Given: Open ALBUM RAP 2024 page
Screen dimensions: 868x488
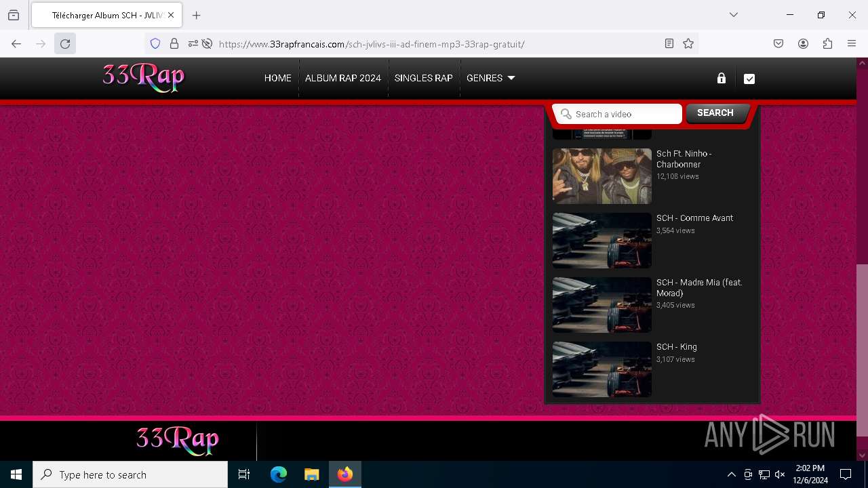Looking at the screenshot, I should coord(343,78).
